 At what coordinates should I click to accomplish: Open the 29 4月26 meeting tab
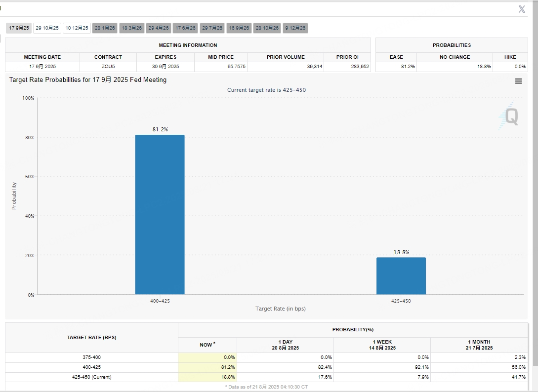point(159,28)
